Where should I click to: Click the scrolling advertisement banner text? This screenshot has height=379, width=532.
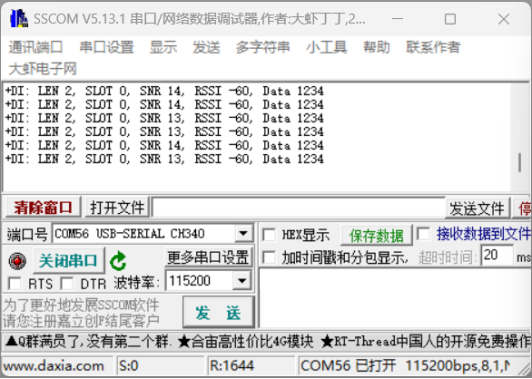(x=267, y=341)
